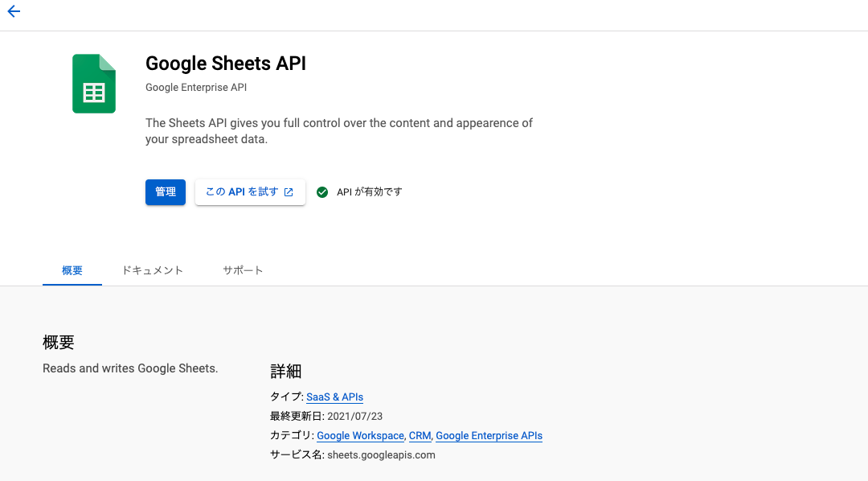
Task: Select the Google Enterprise API subtitle
Action: click(196, 88)
